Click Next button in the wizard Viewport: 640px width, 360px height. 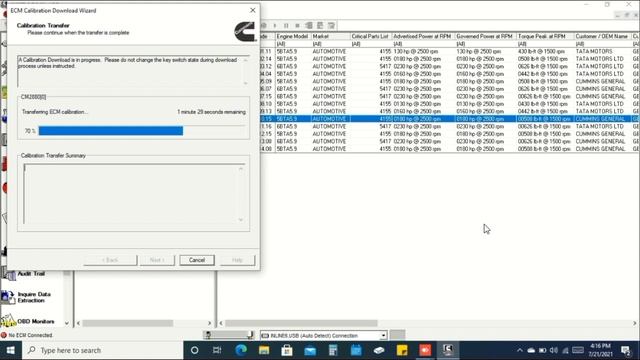[x=157, y=260]
